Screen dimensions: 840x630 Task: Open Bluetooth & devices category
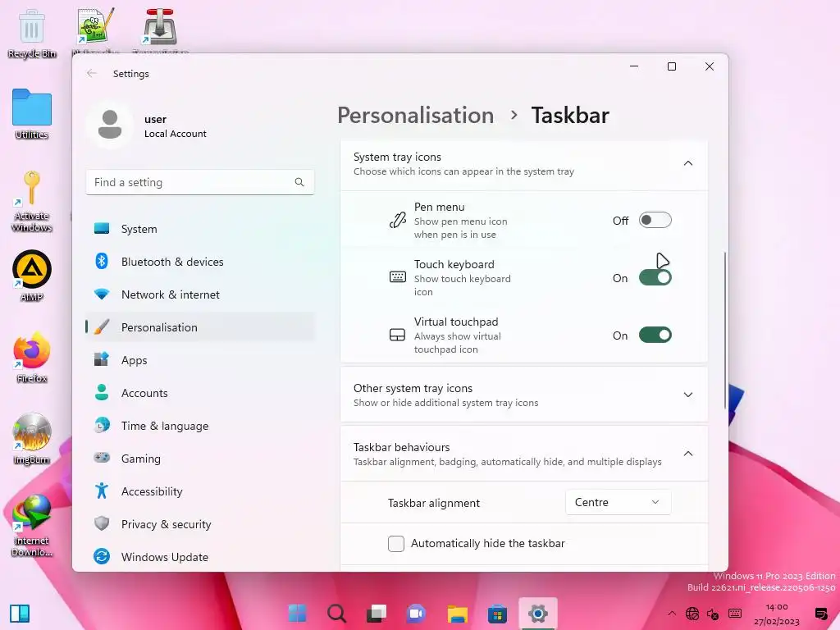(x=200, y=262)
